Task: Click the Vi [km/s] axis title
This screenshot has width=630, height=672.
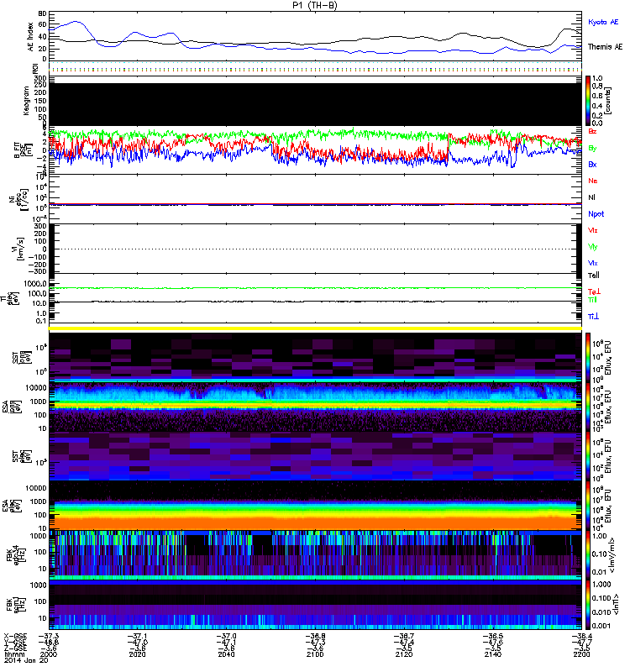Action: pos(19,249)
